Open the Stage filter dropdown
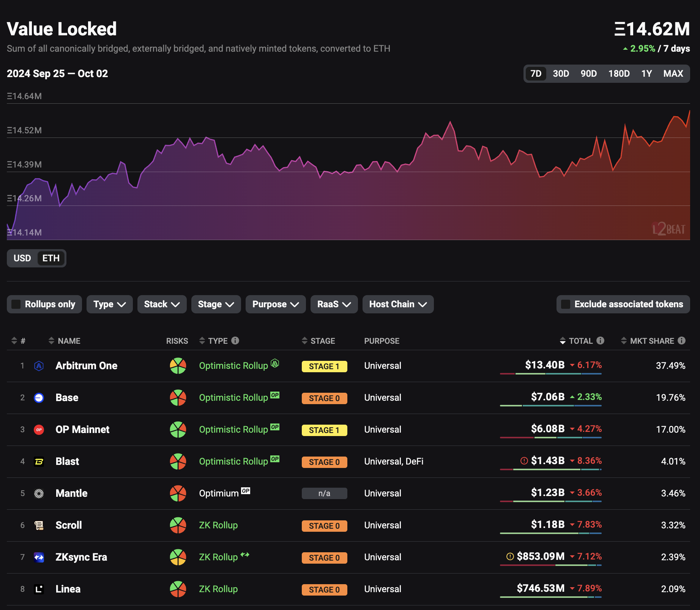Screen dimensions: 700x610 tap(216, 304)
